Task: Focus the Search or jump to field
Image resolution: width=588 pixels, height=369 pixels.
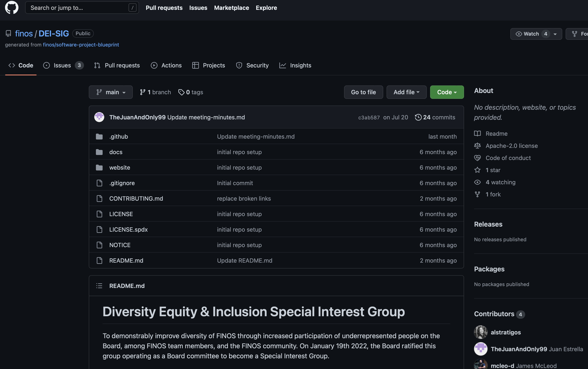Action: (82, 8)
